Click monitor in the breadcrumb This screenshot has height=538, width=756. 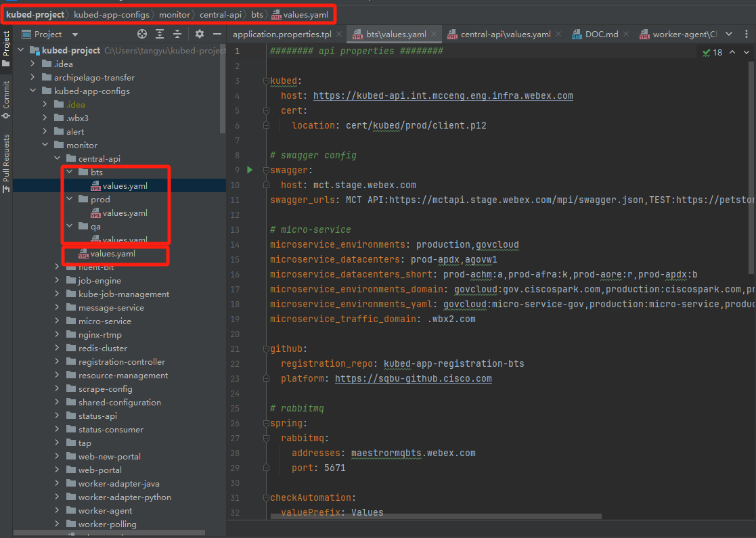[175, 14]
